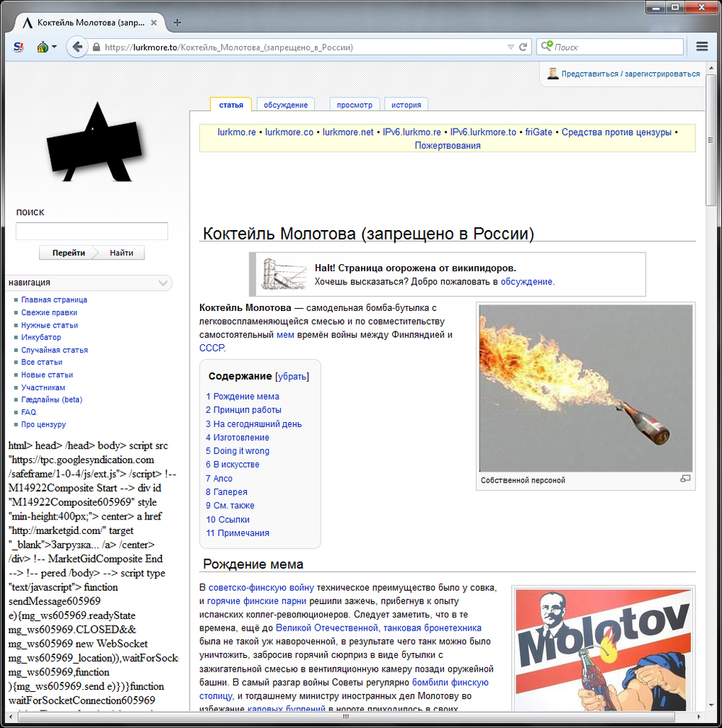Open Случайная статья sidebar link
The image size is (722, 728).
pyautogui.click(x=54, y=350)
